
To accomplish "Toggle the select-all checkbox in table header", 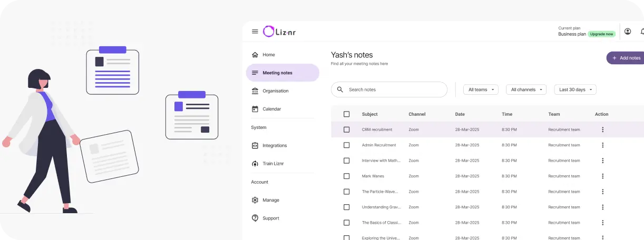I will pos(346,114).
